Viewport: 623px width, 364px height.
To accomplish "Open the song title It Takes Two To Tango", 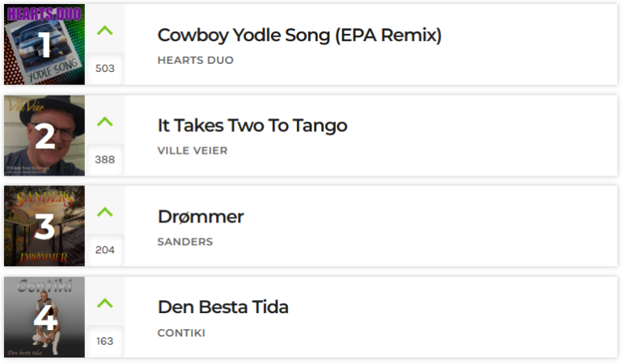I will pyautogui.click(x=252, y=126).
